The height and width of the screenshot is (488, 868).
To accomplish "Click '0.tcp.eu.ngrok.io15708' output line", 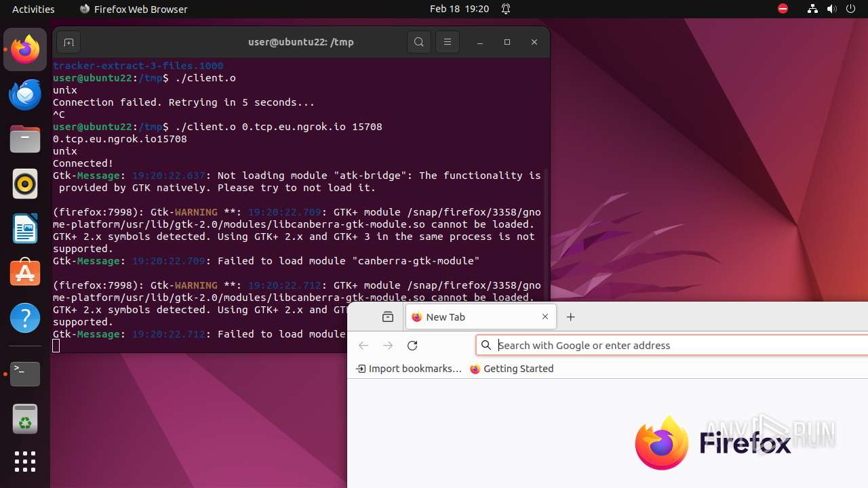I will click(x=120, y=139).
